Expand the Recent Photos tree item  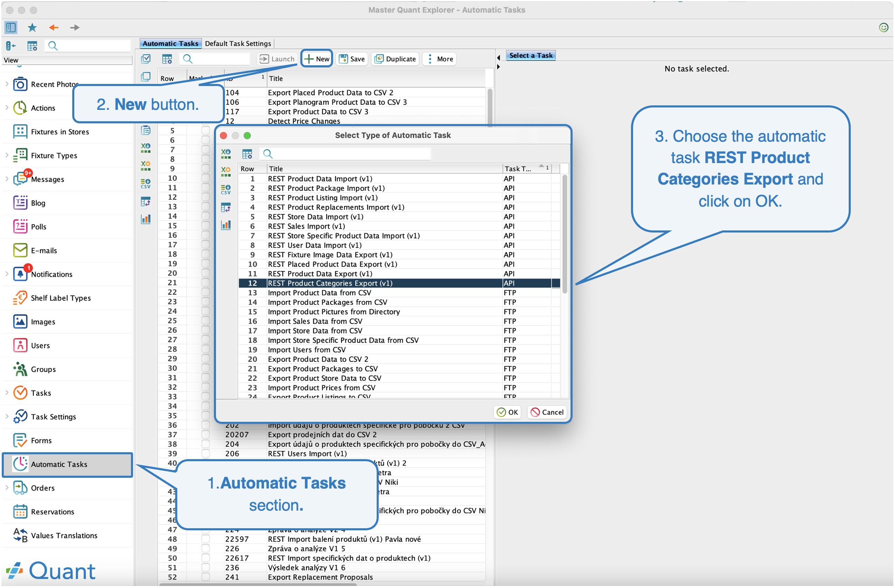[7, 84]
